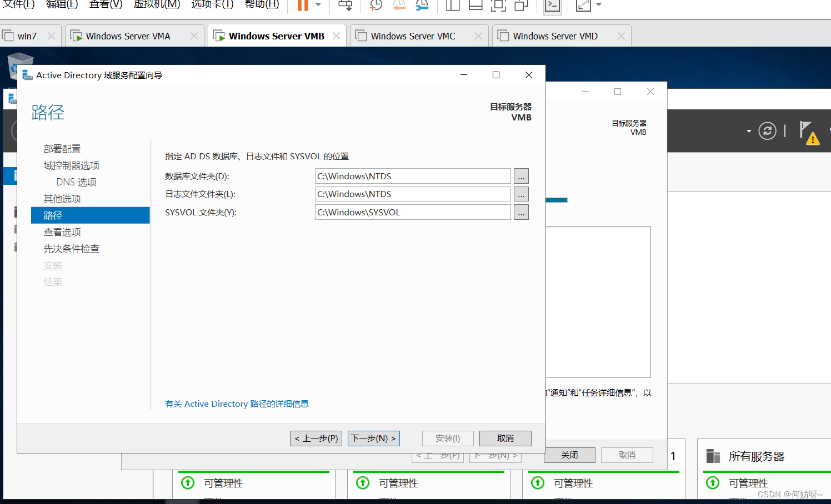Image resolution: width=831 pixels, height=504 pixels.
Task: Open the stretch display dropdown arrow
Action: (599, 4)
